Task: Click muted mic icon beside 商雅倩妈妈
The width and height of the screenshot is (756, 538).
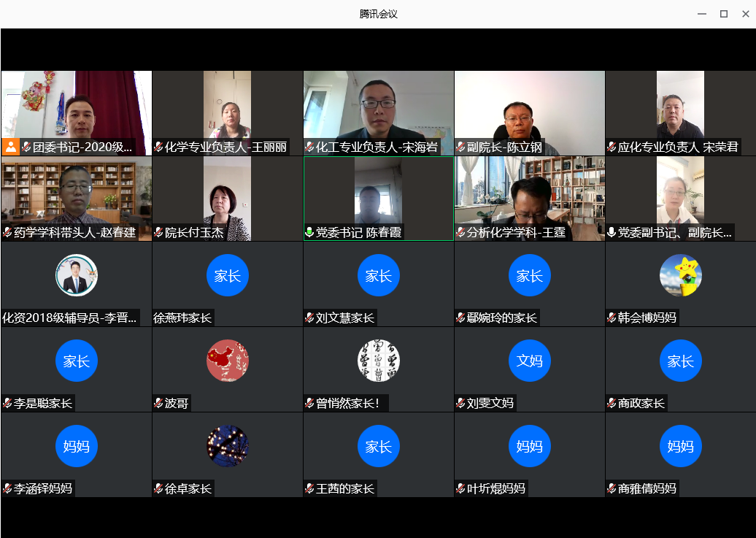Action: coord(612,489)
